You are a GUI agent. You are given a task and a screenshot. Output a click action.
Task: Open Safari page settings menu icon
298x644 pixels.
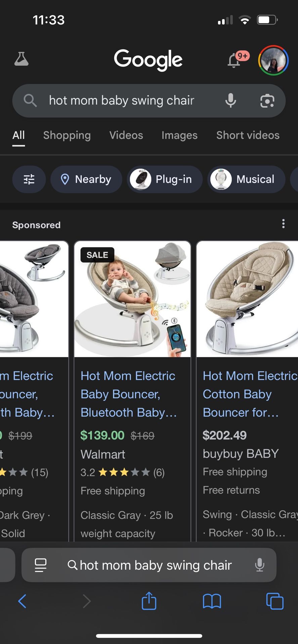pyautogui.click(x=41, y=565)
